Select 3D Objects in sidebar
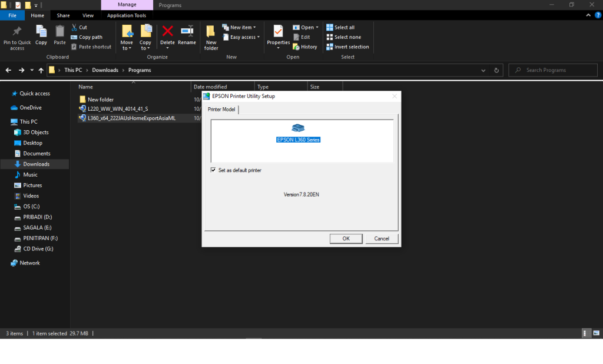Screen dimensions: 603x364 [32, 133]
